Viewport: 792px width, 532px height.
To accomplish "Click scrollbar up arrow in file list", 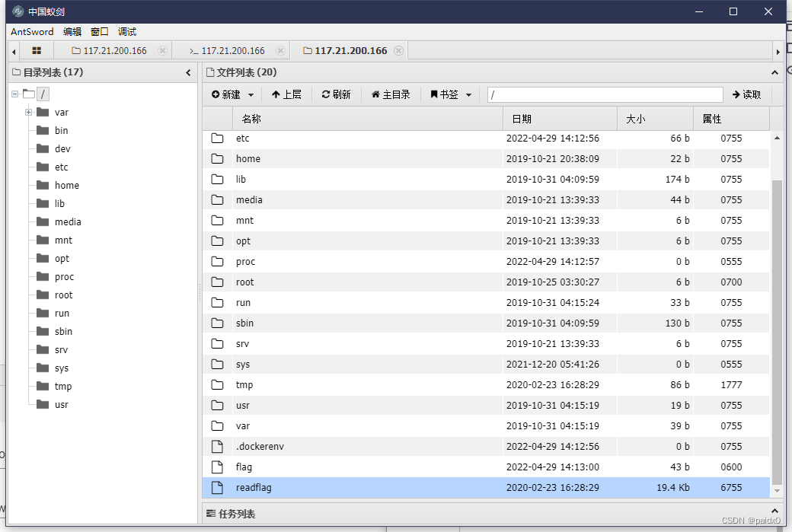I will (x=777, y=138).
